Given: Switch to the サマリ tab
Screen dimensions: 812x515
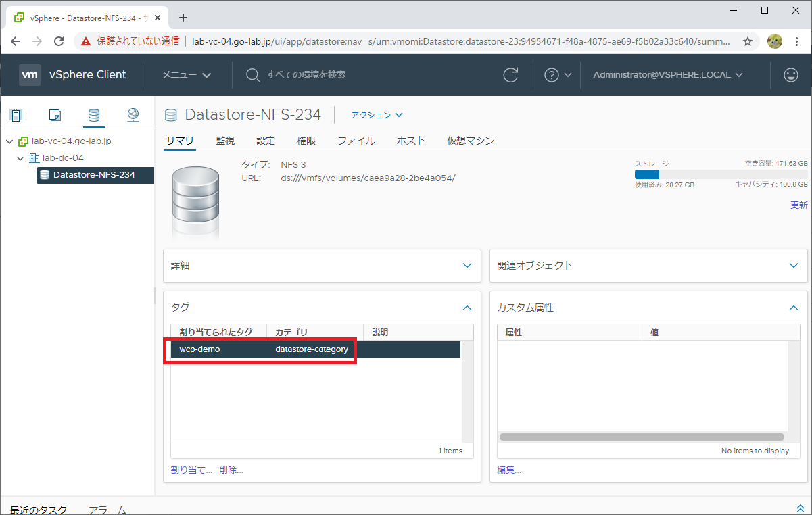Looking at the screenshot, I should coord(180,141).
